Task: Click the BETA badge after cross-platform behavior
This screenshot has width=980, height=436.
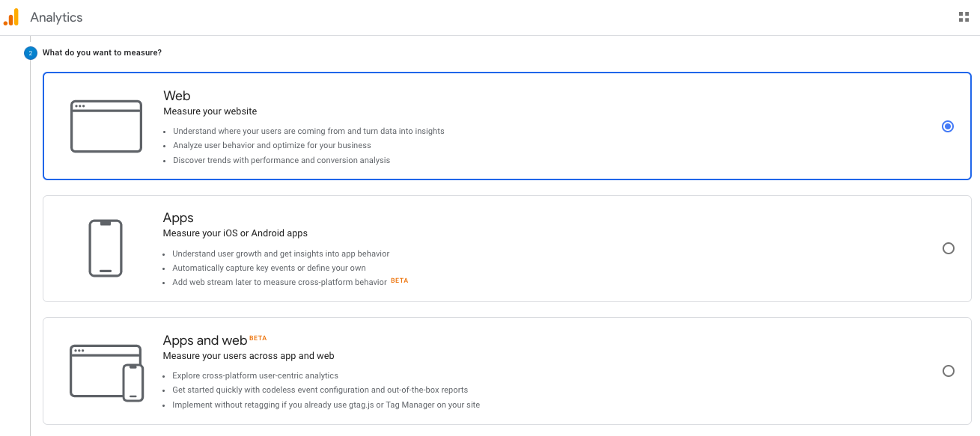Action: coord(400,281)
